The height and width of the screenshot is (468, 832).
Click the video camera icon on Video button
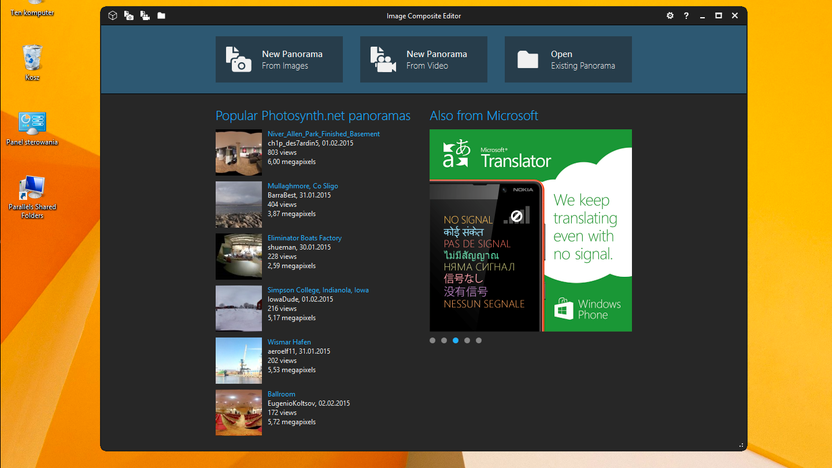383,59
